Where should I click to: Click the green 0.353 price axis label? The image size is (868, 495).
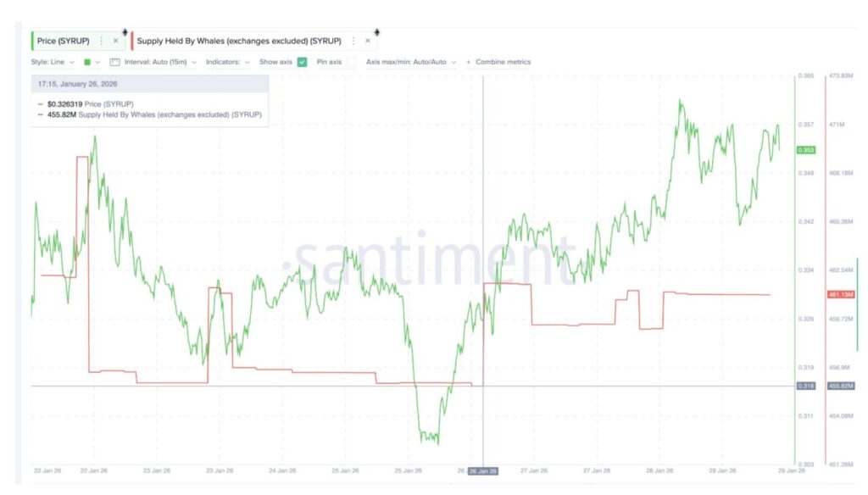pyautogui.click(x=805, y=150)
